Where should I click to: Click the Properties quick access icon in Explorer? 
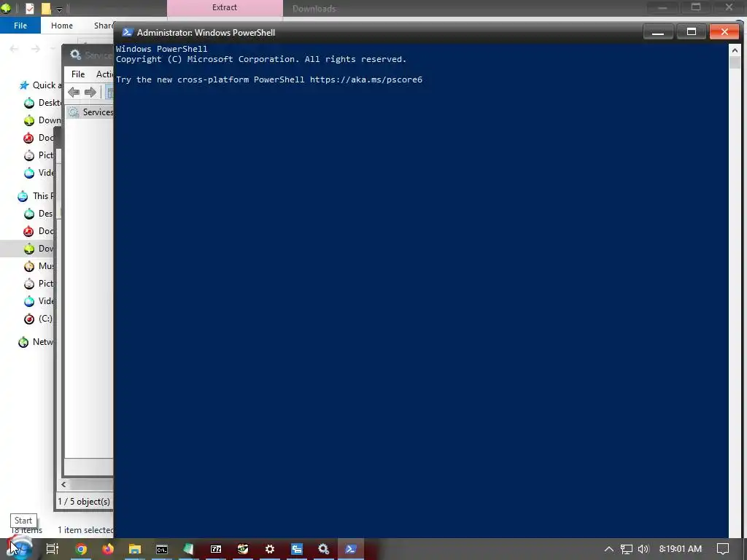29,8
